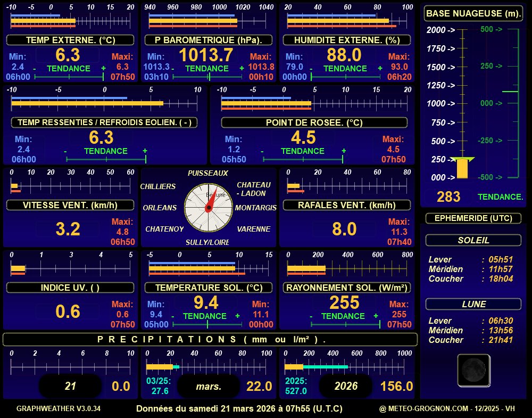This screenshot has width=532, height=418.
Task: Select the ORLEANS direction label
Action: (160, 208)
